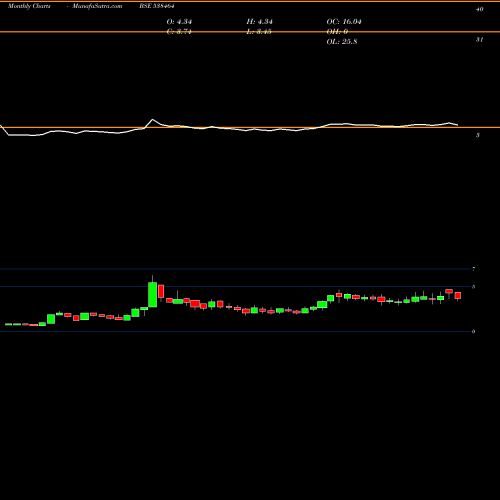Click the peak of the white indicator line

(153, 119)
